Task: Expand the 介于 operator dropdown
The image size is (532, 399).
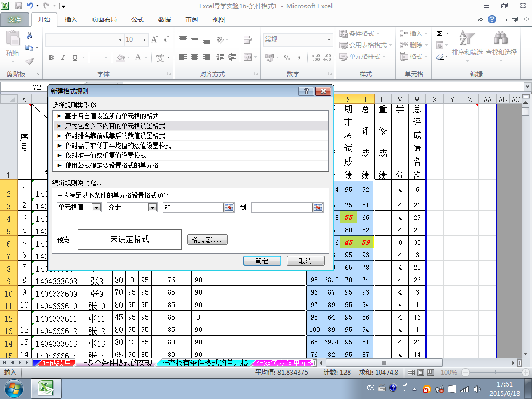Action: point(152,207)
